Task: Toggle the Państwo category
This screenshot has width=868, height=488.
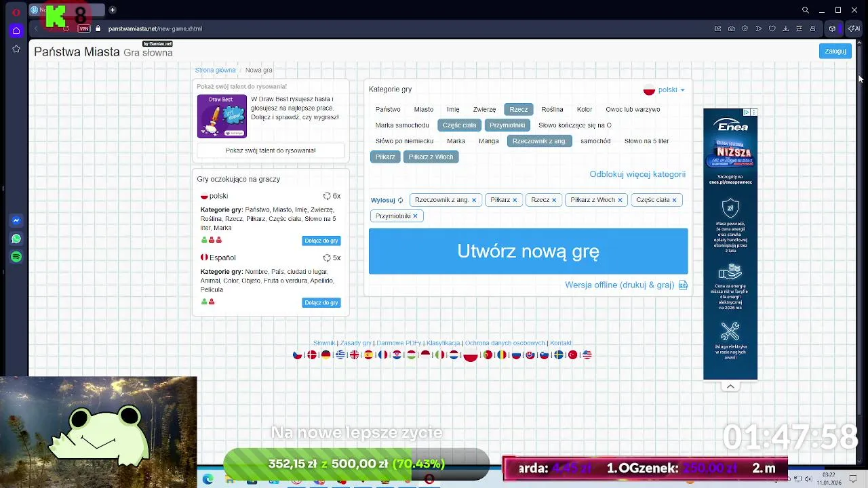Action: point(388,109)
